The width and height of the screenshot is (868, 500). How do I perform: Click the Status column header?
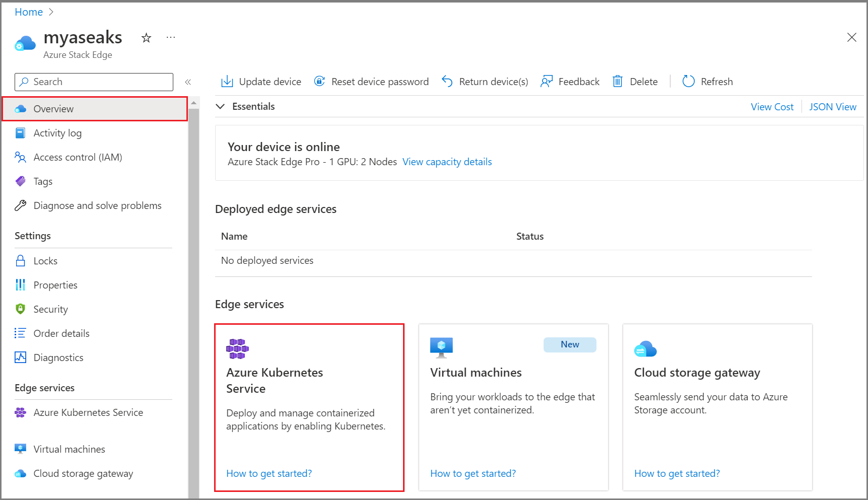[530, 236]
